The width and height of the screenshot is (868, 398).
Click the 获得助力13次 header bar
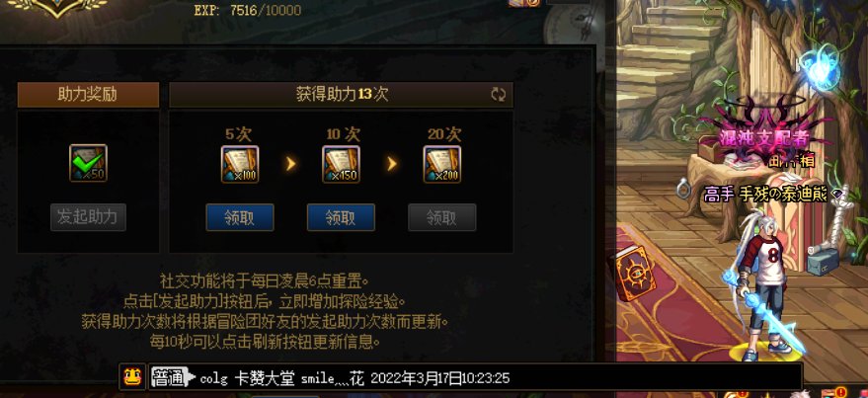coord(341,95)
